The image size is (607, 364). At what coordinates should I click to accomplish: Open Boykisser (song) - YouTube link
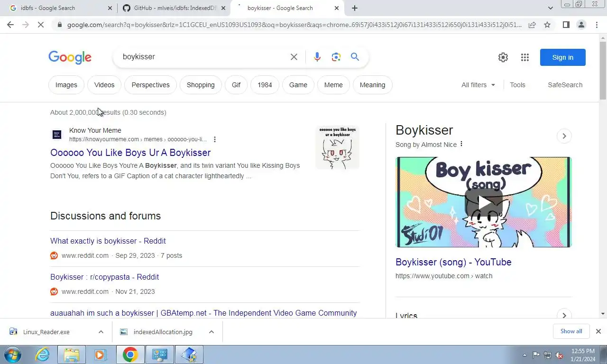[453, 262]
